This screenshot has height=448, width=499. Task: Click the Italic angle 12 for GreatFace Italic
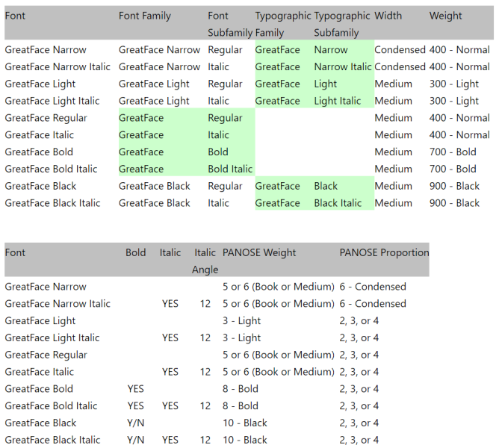(205, 372)
